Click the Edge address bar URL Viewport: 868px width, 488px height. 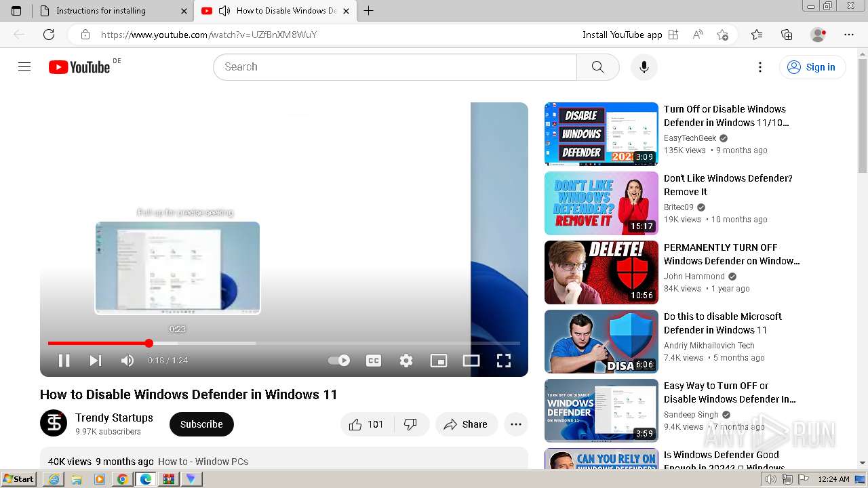[x=209, y=35]
